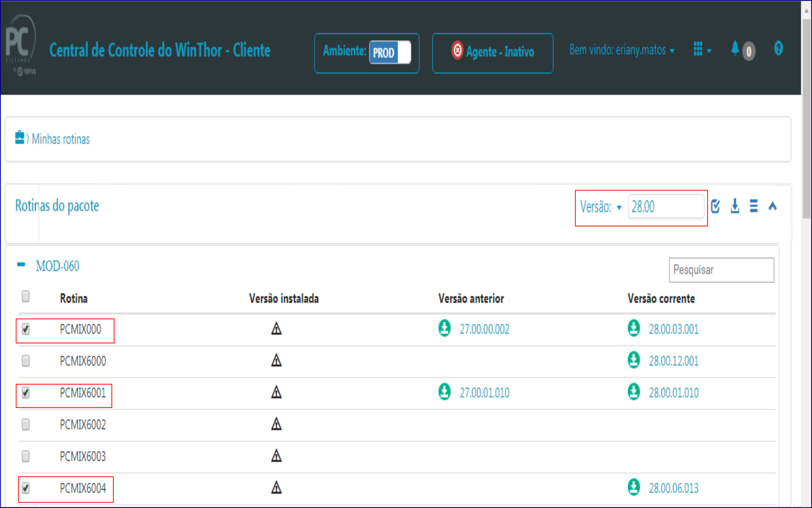Click the warning icon for PCMIX6004
Viewport: 812px width, 508px height.
coord(276,488)
